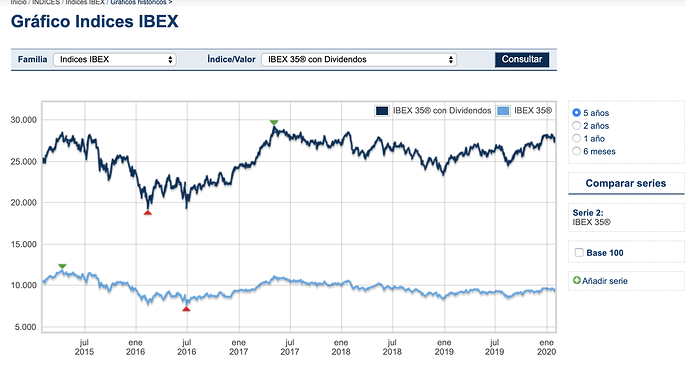Click the Gráfico Indices IBEX page title

click(x=95, y=21)
